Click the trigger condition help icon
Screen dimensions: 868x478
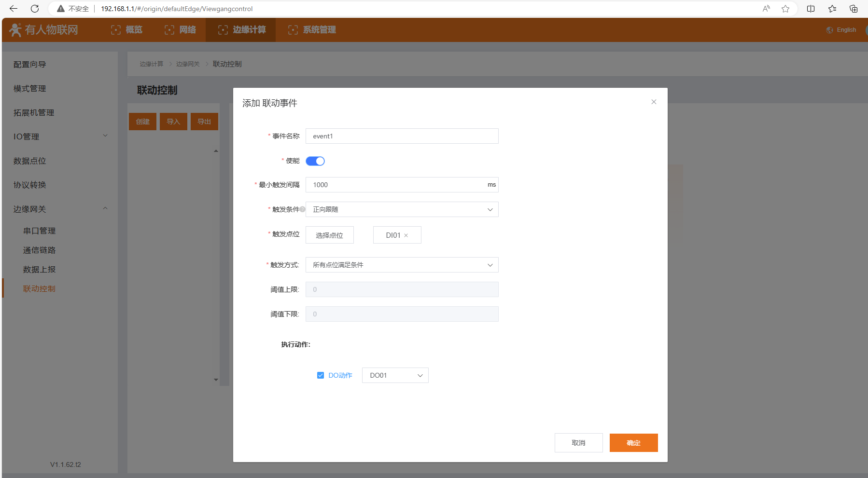pyautogui.click(x=303, y=209)
